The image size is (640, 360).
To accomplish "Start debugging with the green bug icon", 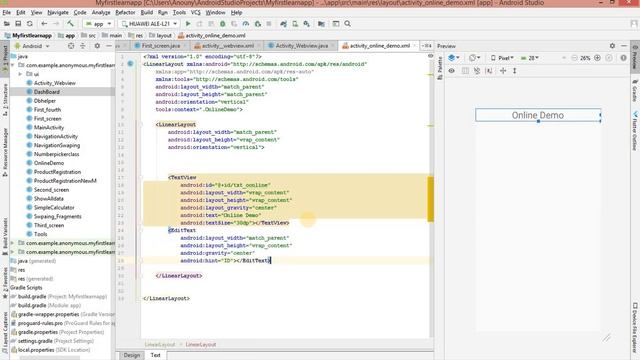I will point(222,24).
